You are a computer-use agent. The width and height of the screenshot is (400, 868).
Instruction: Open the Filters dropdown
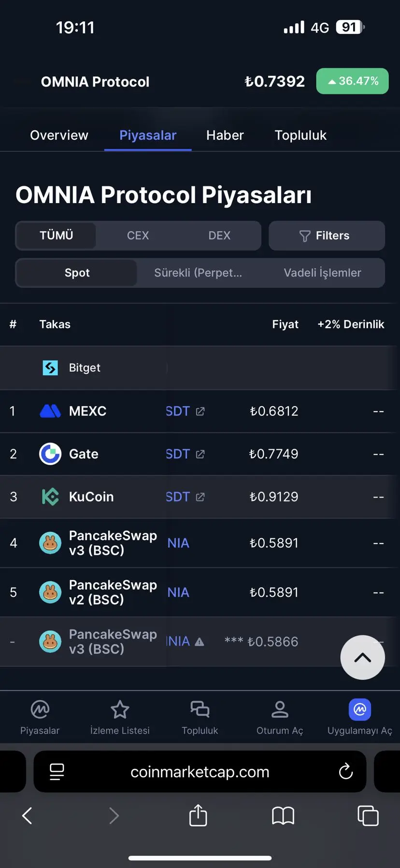(x=327, y=235)
